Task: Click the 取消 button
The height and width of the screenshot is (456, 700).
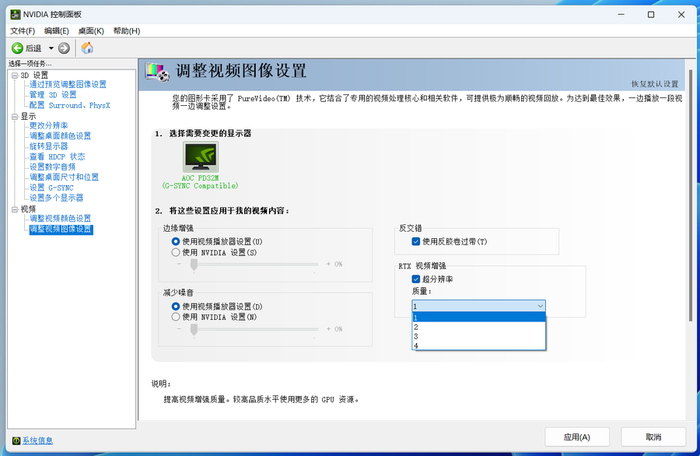Action: click(x=653, y=437)
